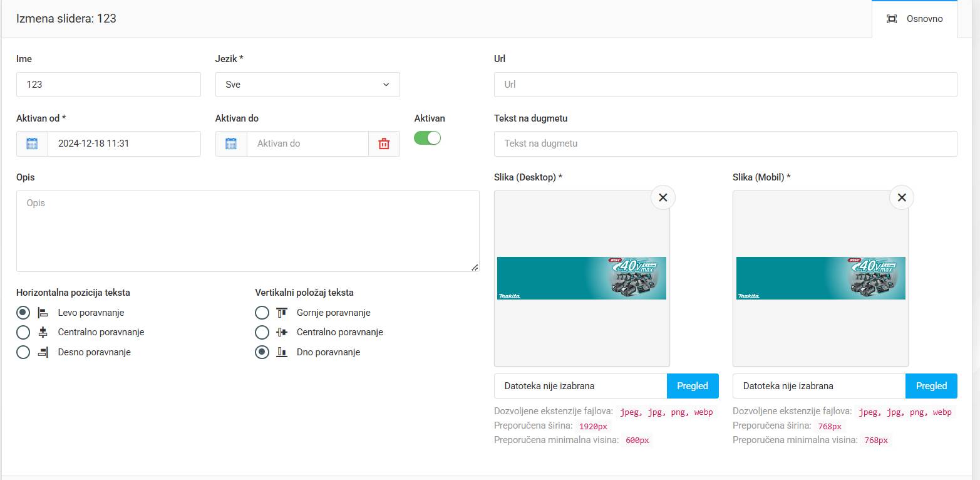Click the calendar icon for Aktivan od
980x480 pixels.
point(33,143)
